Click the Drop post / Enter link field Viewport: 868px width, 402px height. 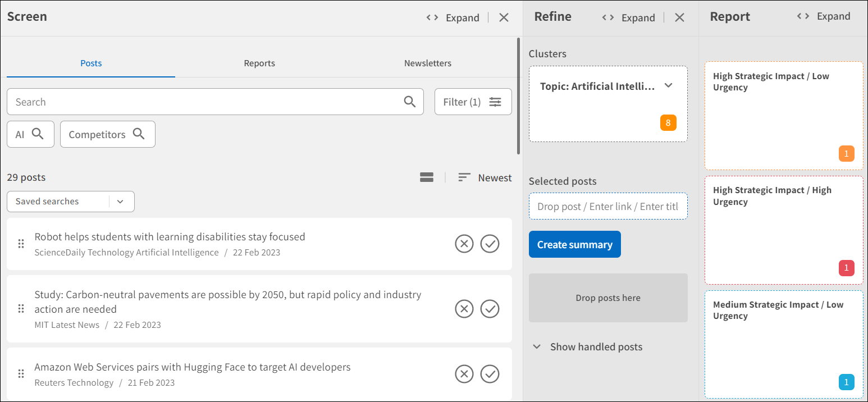[x=607, y=207]
